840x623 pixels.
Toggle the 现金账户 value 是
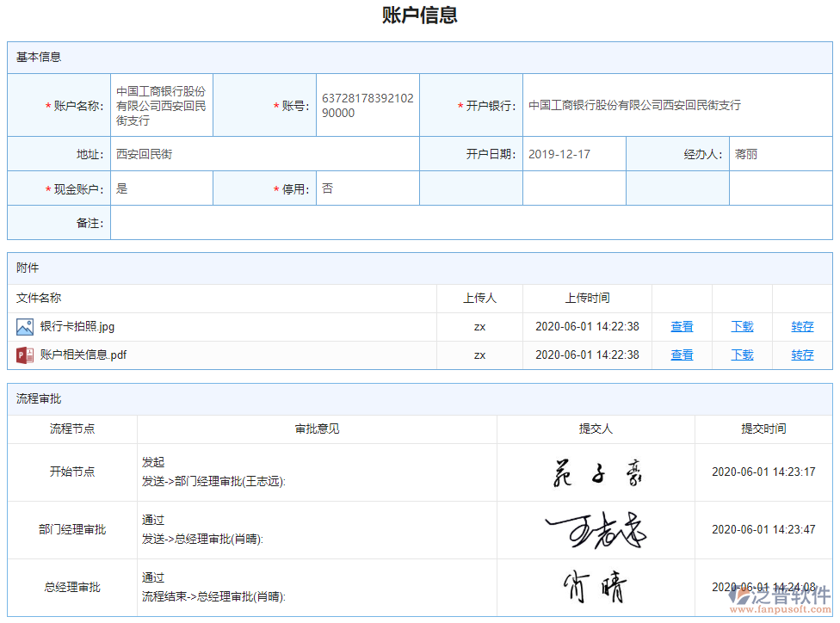120,188
